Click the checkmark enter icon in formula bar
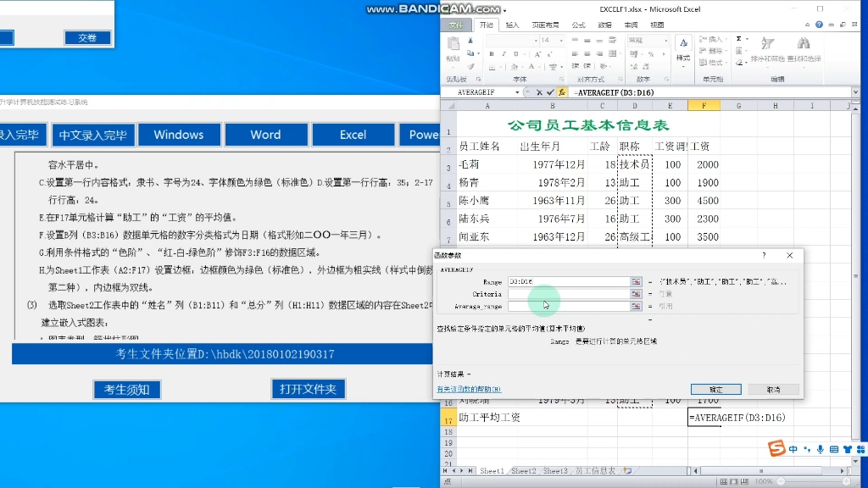868x488 pixels. click(550, 92)
